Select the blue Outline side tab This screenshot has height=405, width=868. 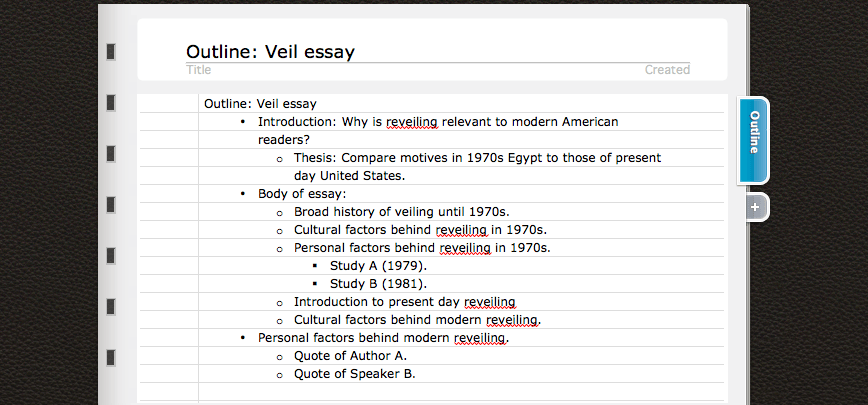coord(753,140)
